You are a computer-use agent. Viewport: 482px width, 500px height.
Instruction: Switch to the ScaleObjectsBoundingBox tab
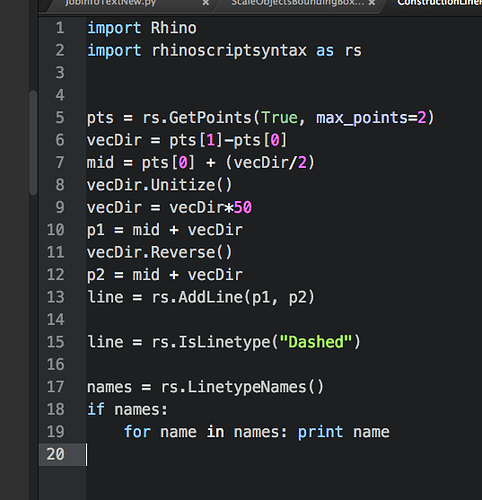pyautogui.click(x=297, y=3)
